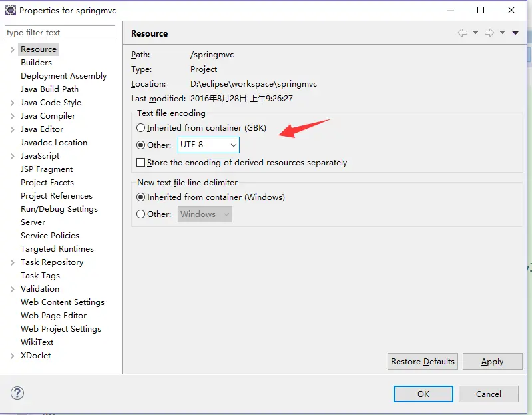Click the D:\eclipse\workspace\springmvc location text
This screenshot has height=415, width=532.
tap(254, 84)
